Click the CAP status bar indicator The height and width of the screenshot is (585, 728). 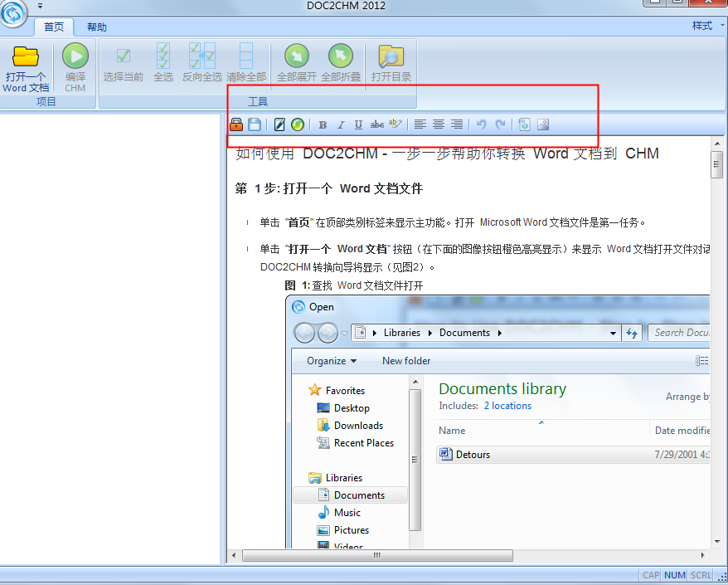tap(650, 575)
